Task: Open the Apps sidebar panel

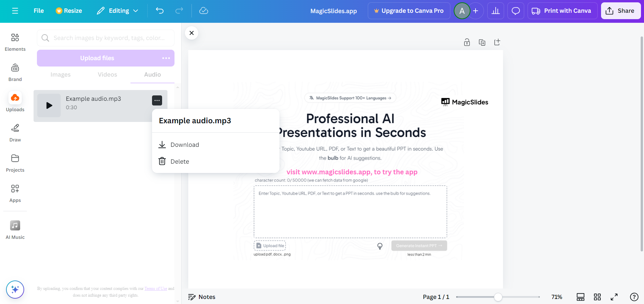Action: point(15,193)
